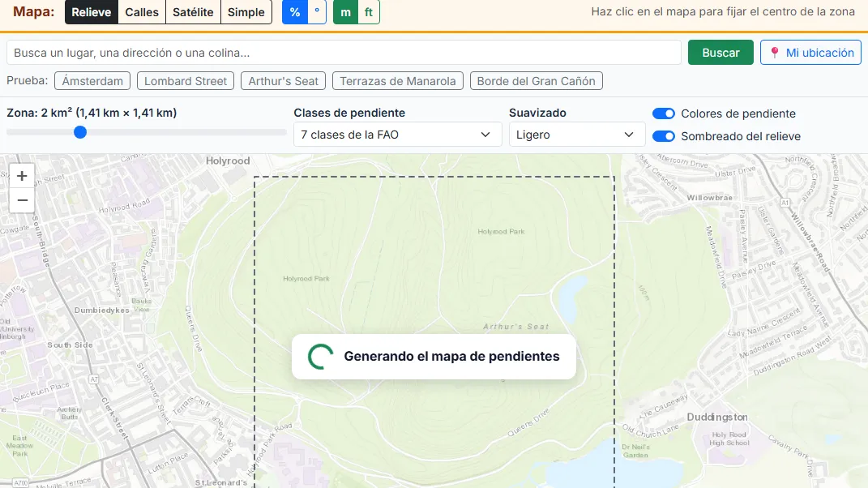Image resolution: width=868 pixels, height=488 pixels.
Task: Try the Terrazas de Manarola example
Action: (397, 81)
